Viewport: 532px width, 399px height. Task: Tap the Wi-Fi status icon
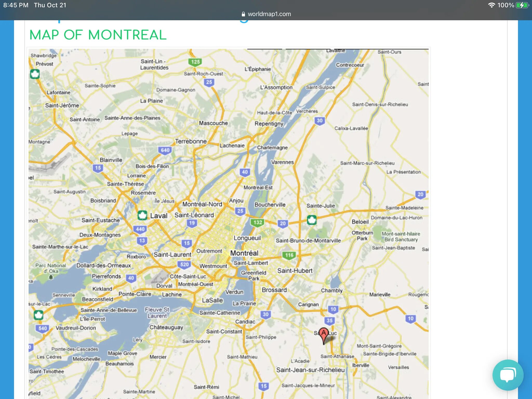[x=491, y=5]
